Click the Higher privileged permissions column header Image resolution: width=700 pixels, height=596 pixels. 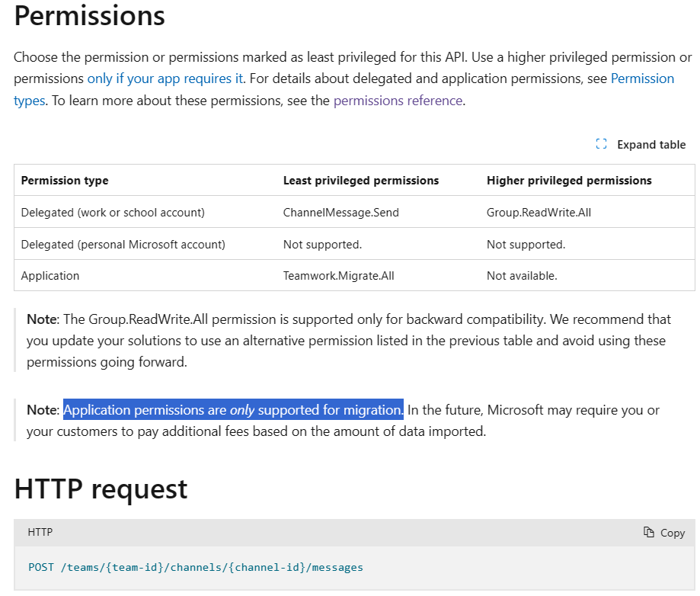[x=569, y=180]
